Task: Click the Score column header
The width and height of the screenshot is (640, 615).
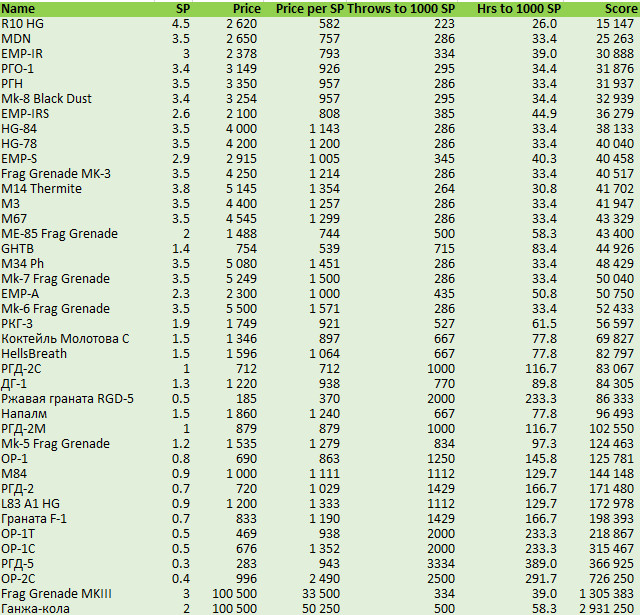Action: click(x=620, y=9)
